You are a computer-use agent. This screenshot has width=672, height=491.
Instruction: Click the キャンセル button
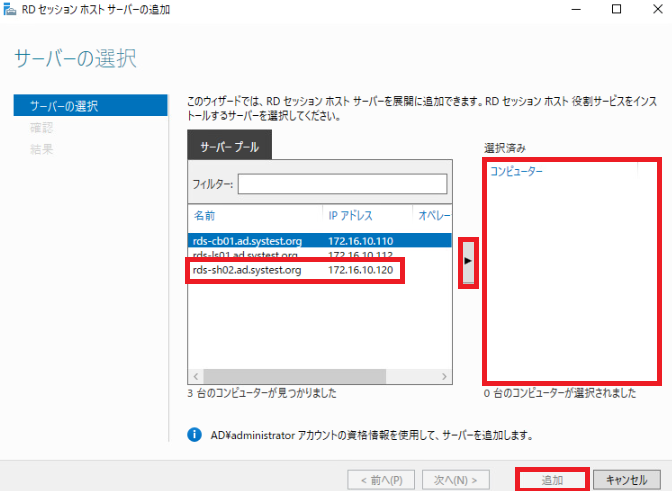click(627, 480)
